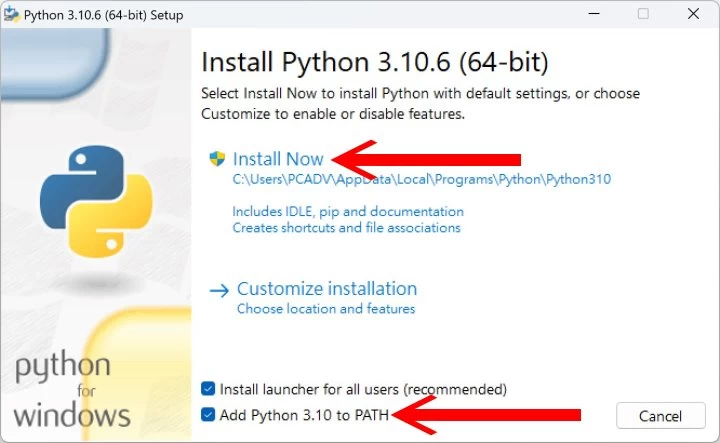Image resolution: width=720 pixels, height=443 pixels.
Task: Close the Python 3.10.6 Setup window
Action: (693, 14)
